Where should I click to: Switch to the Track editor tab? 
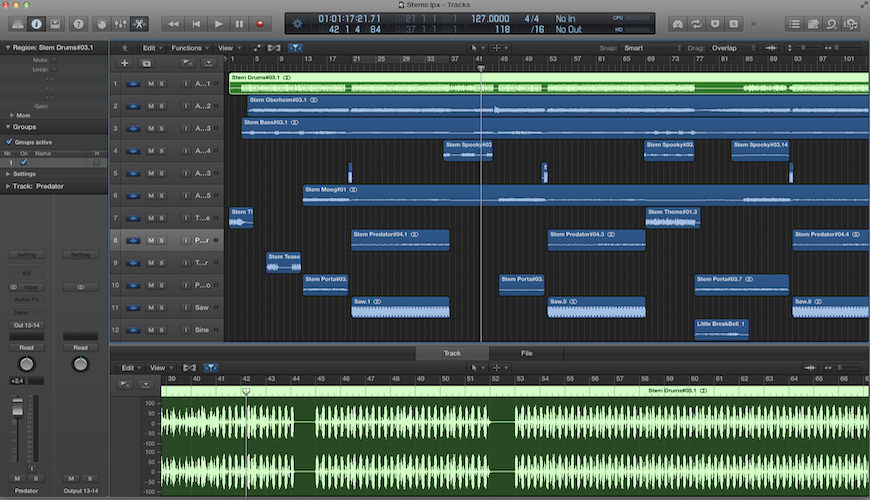(x=452, y=353)
